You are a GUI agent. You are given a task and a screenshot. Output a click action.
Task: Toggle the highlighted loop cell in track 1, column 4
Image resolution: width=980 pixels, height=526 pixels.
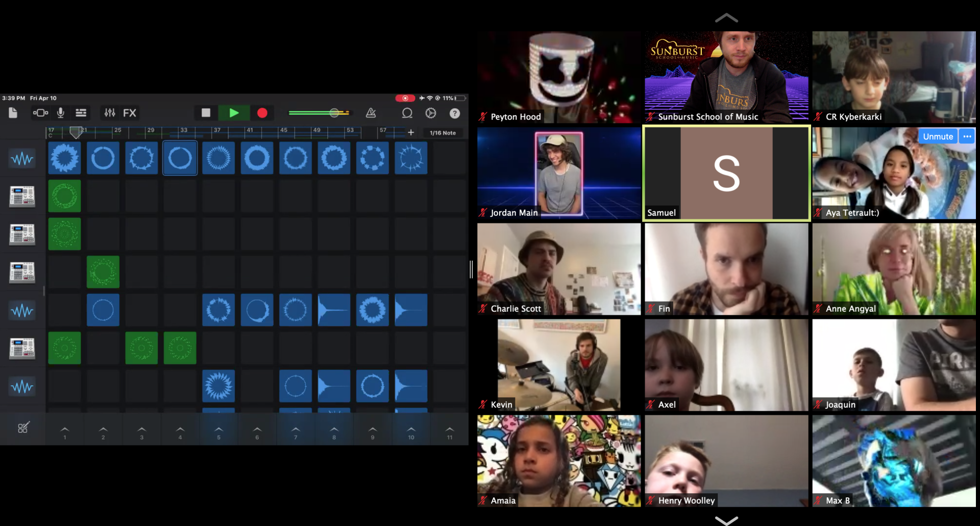coord(180,158)
